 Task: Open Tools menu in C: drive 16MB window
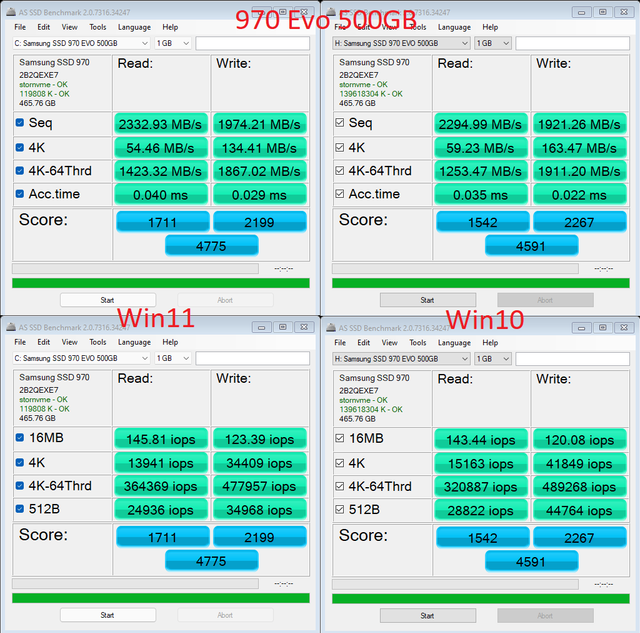coord(98,342)
